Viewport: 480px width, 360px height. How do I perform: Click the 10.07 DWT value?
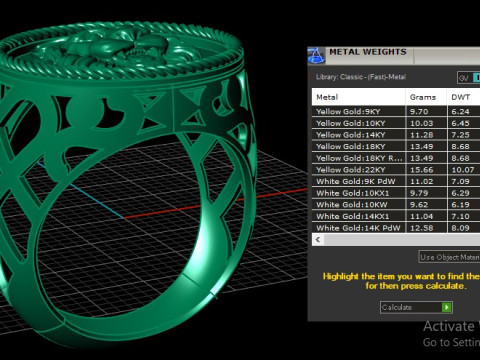click(x=463, y=170)
